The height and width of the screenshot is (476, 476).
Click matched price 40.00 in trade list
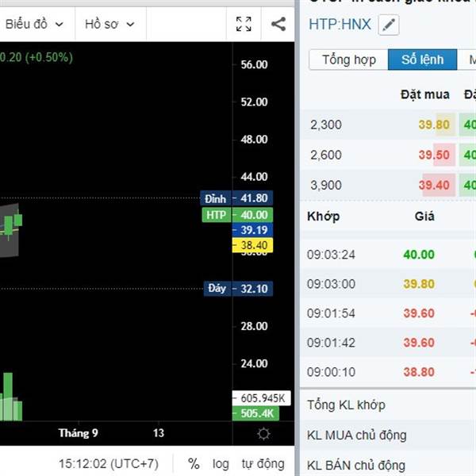(x=419, y=255)
